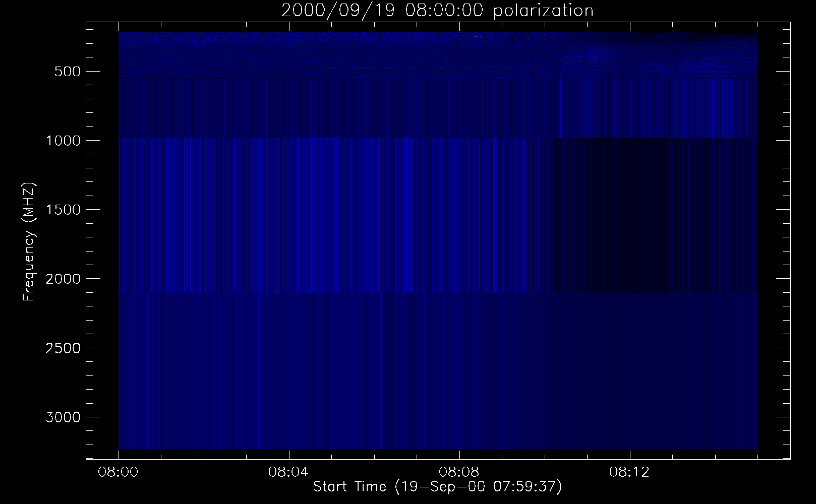The height and width of the screenshot is (504, 816).
Task: Click the 08:12 time tick label
Action: point(629,473)
